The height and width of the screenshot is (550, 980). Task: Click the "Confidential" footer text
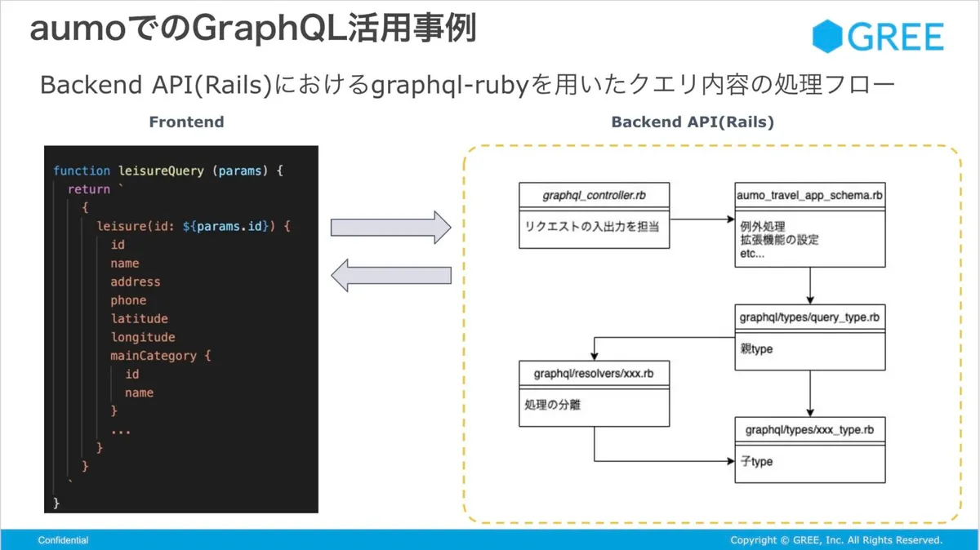[63, 540]
